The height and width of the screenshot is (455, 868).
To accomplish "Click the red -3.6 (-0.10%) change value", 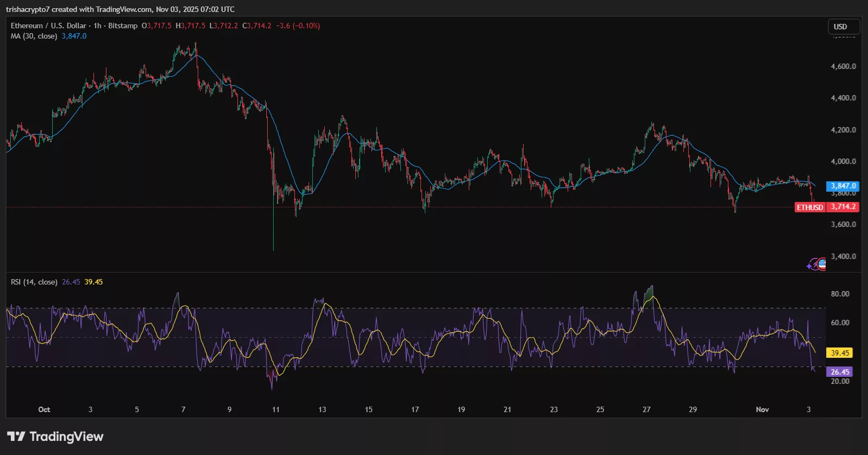I will (x=298, y=26).
